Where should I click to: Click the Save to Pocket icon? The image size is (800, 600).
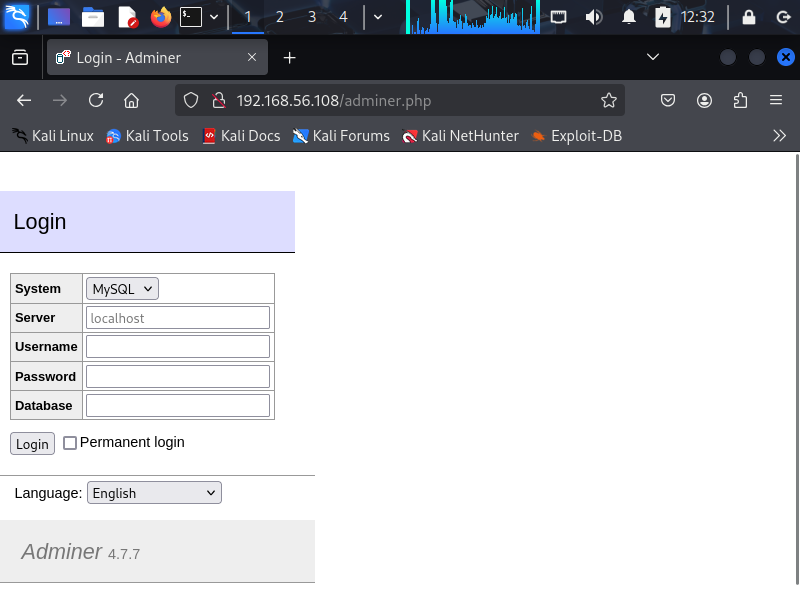[668, 100]
